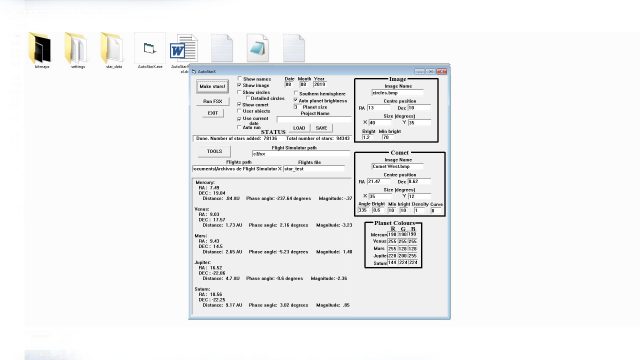Click the LOAD project button
The image size is (640, 360).
click(299, 128)
